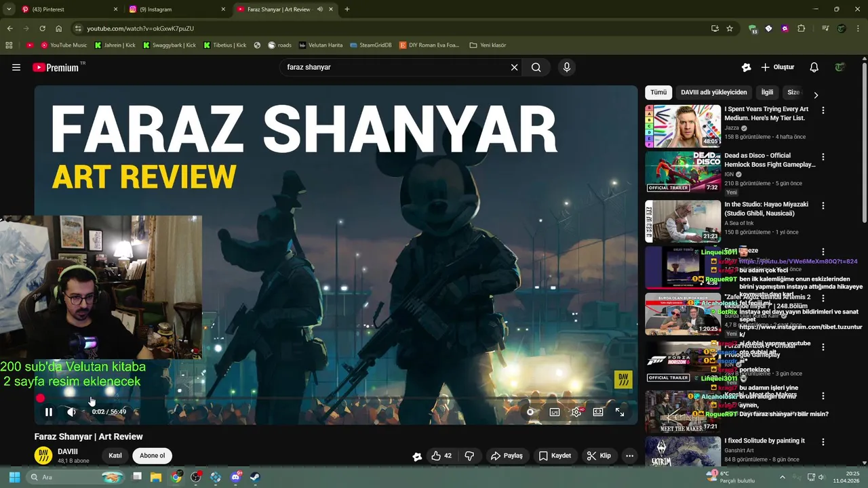Show more filter chips with the arrow

[816, 95]
